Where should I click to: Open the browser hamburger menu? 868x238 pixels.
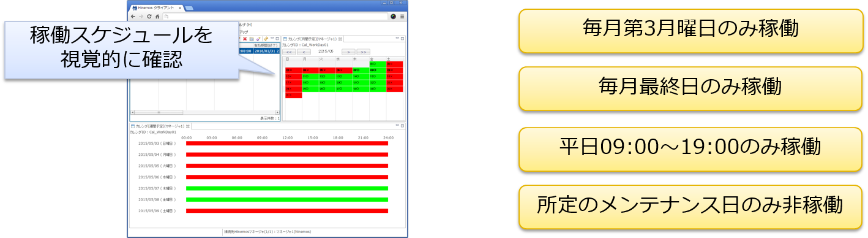402,17
